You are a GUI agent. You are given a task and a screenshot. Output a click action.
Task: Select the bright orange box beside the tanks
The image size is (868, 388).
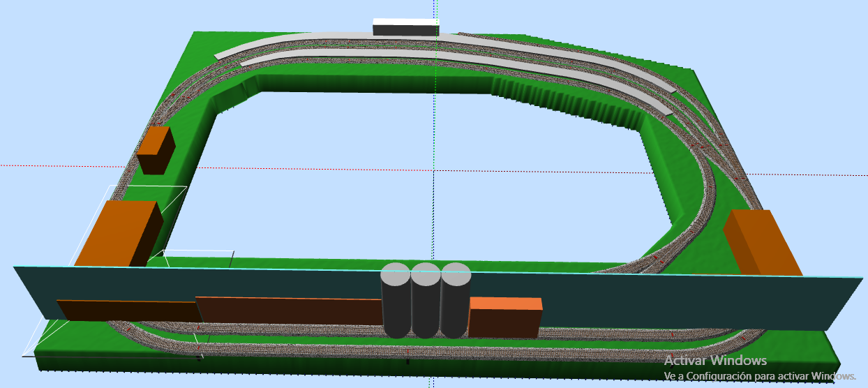point(506,318)
